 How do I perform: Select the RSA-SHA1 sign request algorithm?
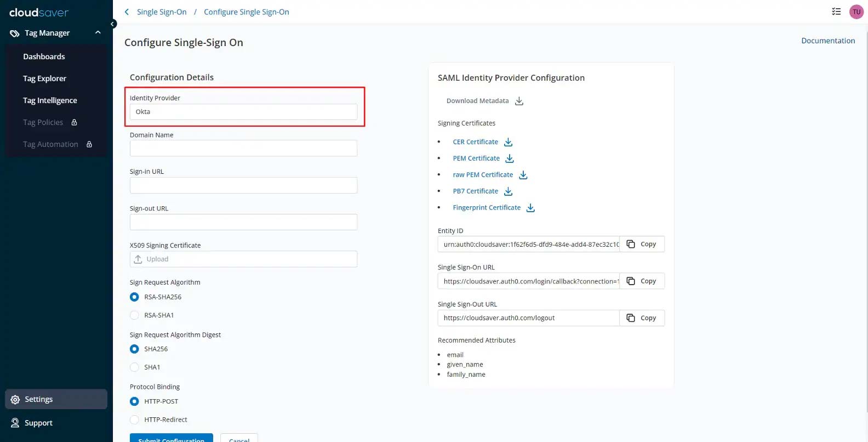click(x=134, y=315)
